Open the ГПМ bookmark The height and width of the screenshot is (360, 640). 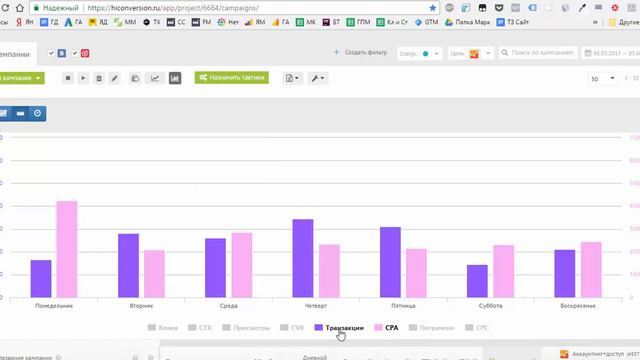358,22
